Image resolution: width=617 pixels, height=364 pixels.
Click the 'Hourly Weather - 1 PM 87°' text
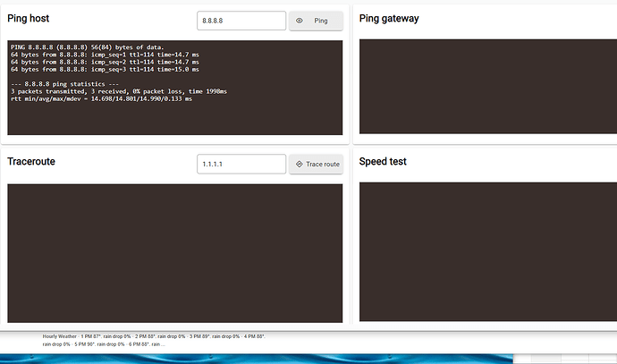pyautogui.click(x=154, y=336)
